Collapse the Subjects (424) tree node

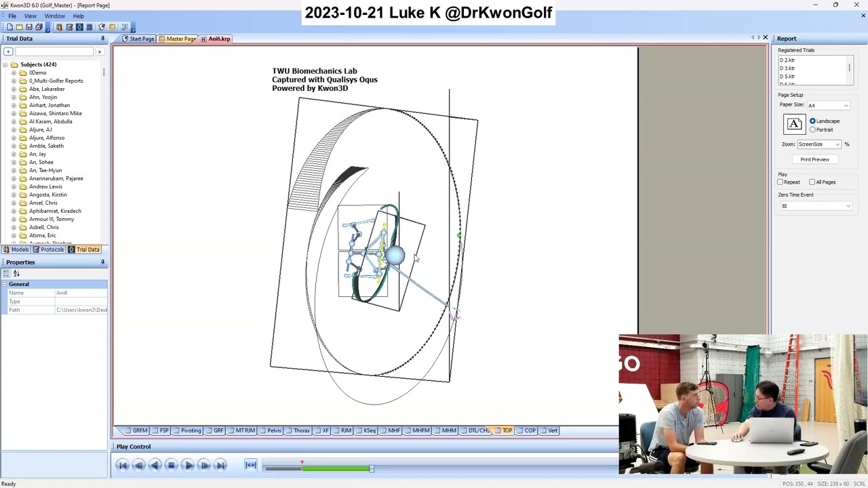pyautogui.click(x=5, y=64)
